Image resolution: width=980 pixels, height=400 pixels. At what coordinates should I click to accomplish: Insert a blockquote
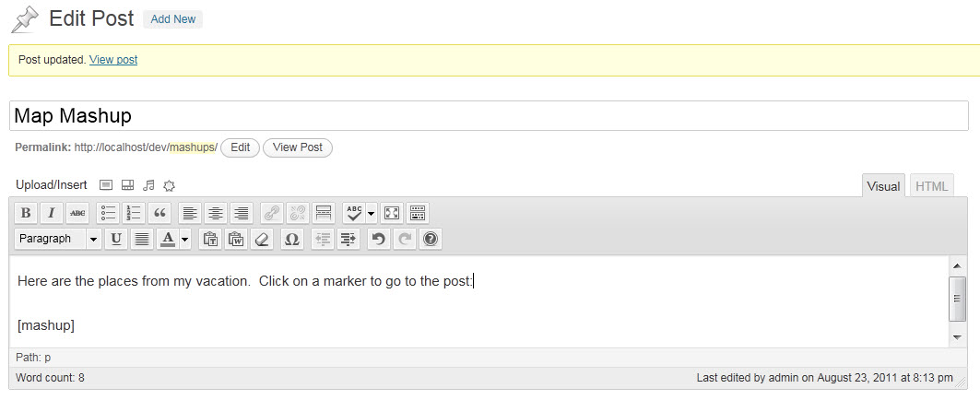tap(160, 213)
